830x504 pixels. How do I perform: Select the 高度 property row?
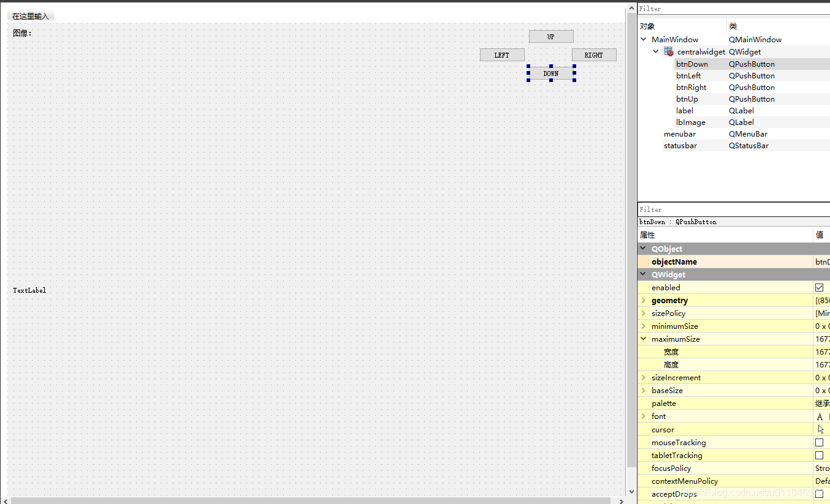tap(734, 364)
